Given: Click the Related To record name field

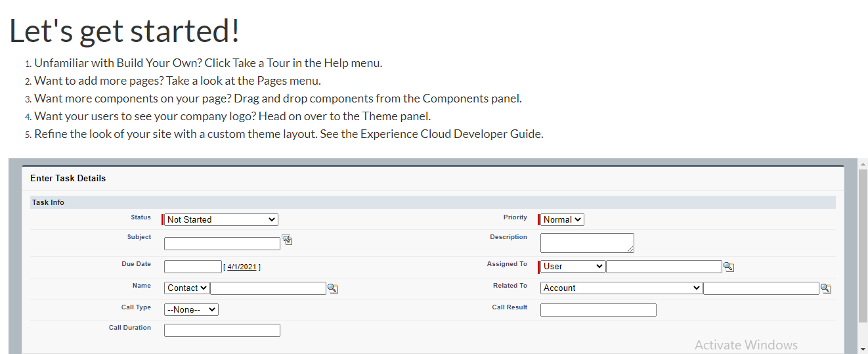Looking at the screenshot, I should coord(761,288).
